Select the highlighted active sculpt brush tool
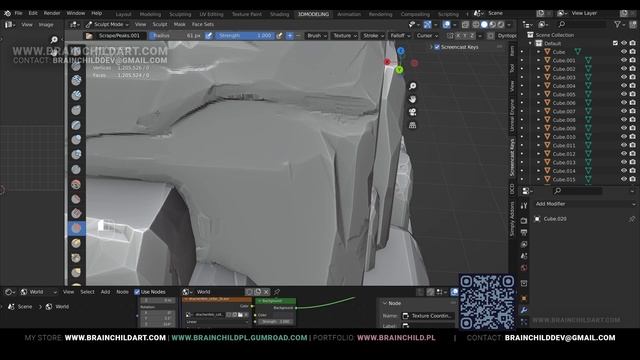Screen dimensions: 640x360 (x=76, y=228)
